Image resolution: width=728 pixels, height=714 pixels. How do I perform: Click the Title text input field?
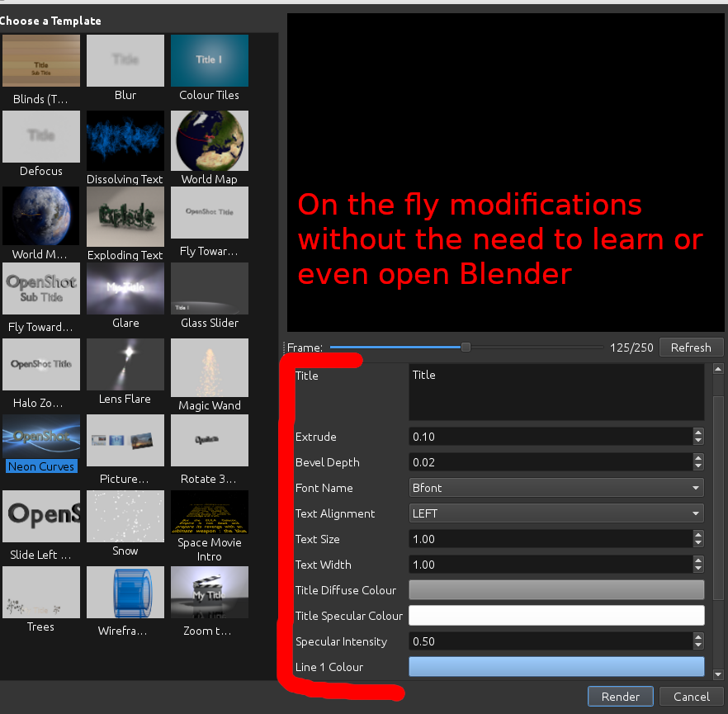(x=556, y=392)
